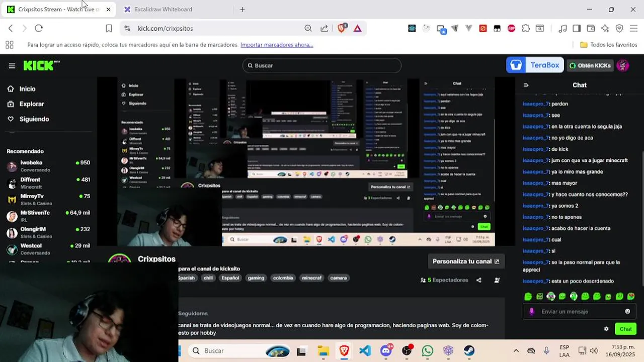
Task: Click the first green emote in chat row
Action: pos(528,297)
